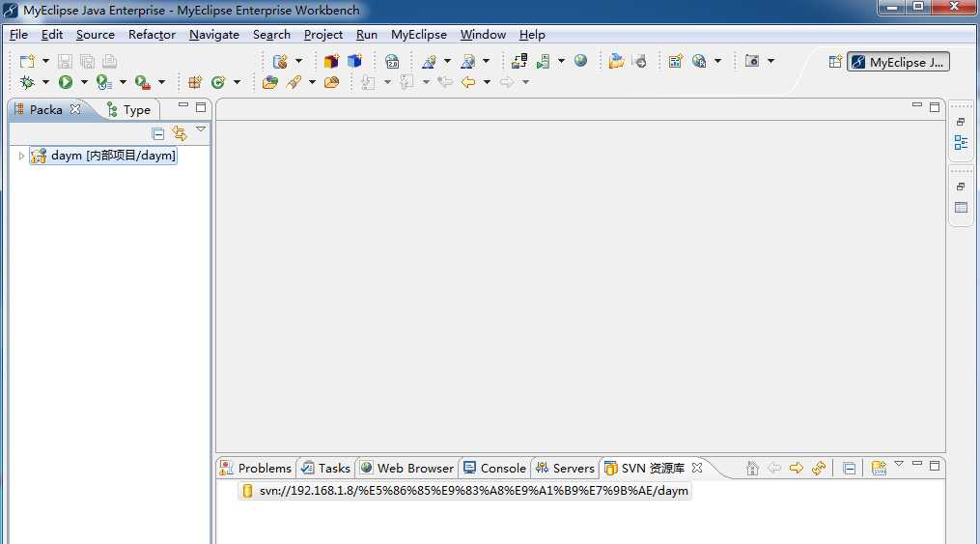Select the svn://192.168.1.8 repository entry

pyautogui.click(x=466, y=491)
